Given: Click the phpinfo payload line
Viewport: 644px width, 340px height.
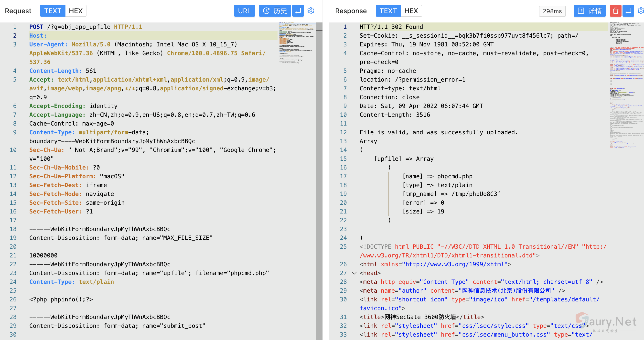Looking at the screenshot, I should pos(61,299).
